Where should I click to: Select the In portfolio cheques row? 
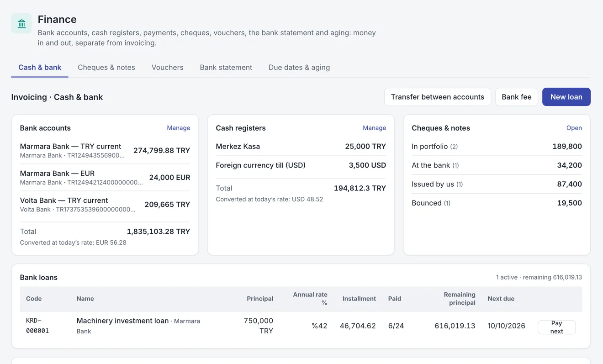[x=497, y=147]
